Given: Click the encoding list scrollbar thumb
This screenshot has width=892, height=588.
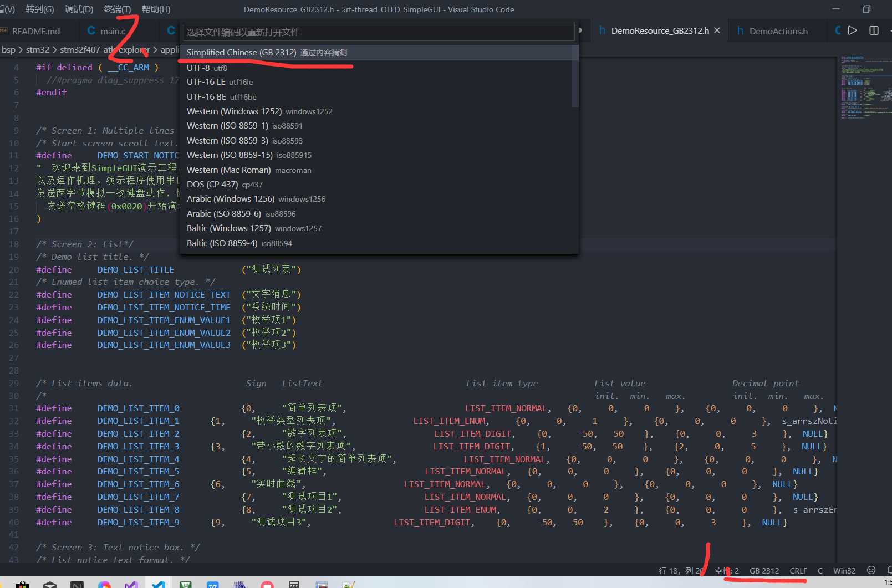Looking at the screenshot, I should pos(575,76).
